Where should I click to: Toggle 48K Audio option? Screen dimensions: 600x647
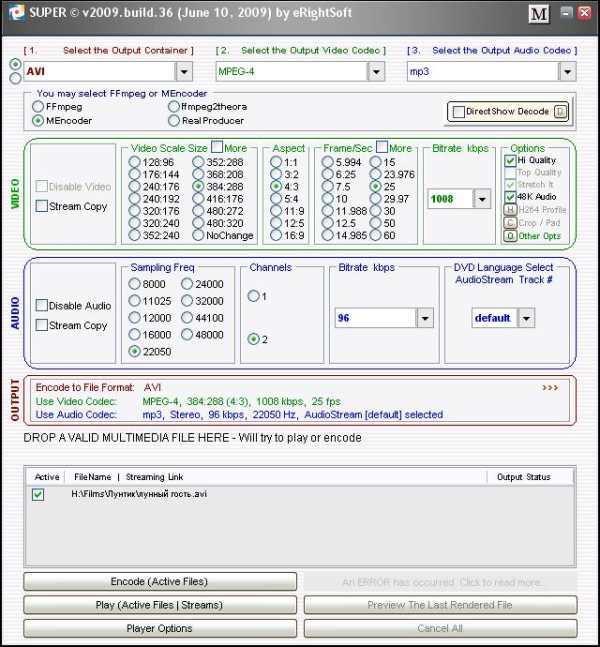510,196
